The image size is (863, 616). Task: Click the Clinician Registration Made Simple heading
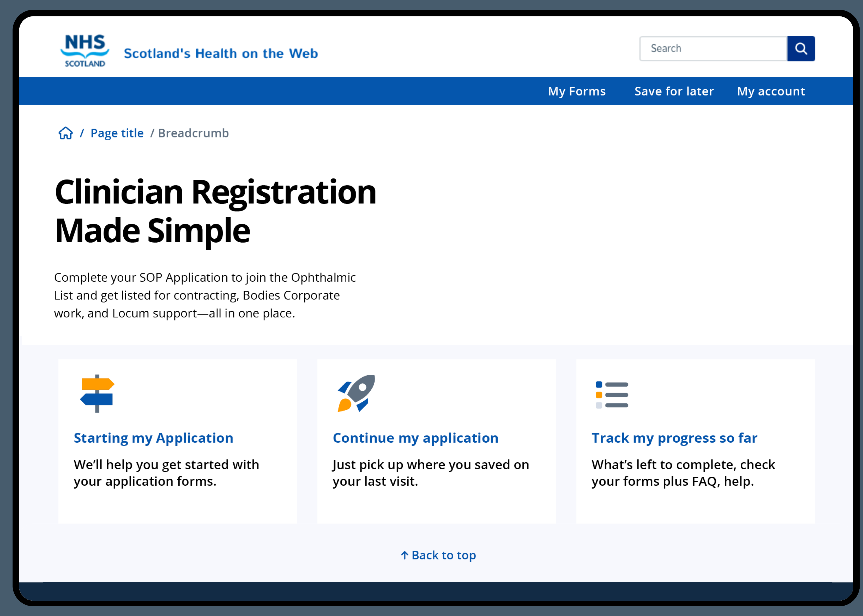(215, 211)
